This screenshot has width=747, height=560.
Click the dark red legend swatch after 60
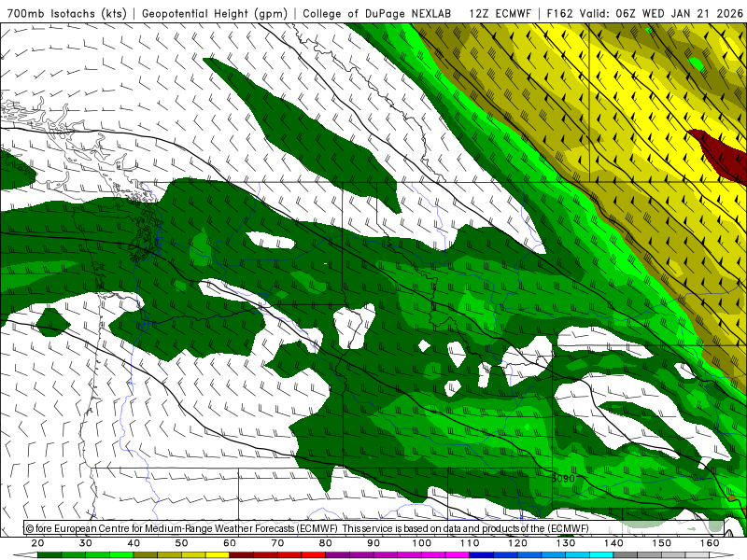click(242, 555)
